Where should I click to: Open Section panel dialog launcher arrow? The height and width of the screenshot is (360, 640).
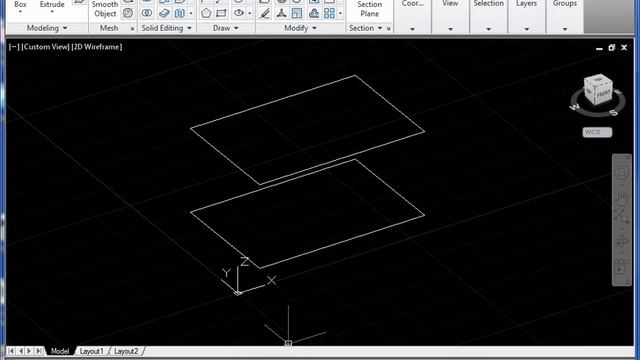388,29
